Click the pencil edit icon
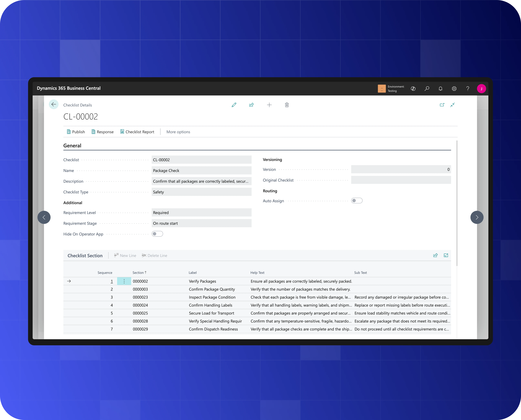The image size is (521, 420). coord(234,105)
